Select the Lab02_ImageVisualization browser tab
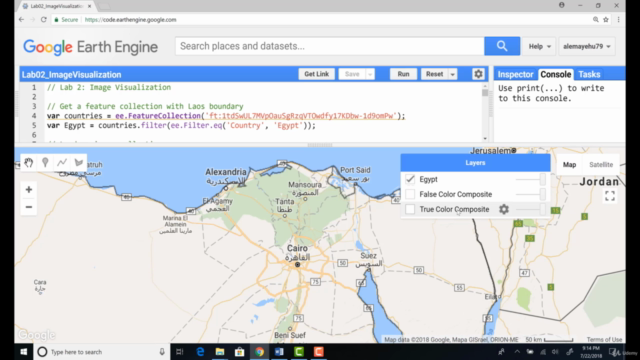Viewport: 640px width, 360px height. (56, 6)
